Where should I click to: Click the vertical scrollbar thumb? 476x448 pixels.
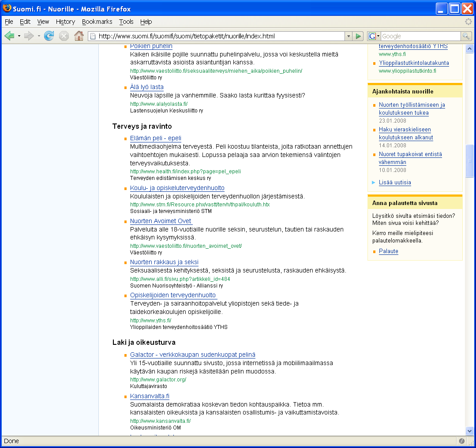pos(470,161)
